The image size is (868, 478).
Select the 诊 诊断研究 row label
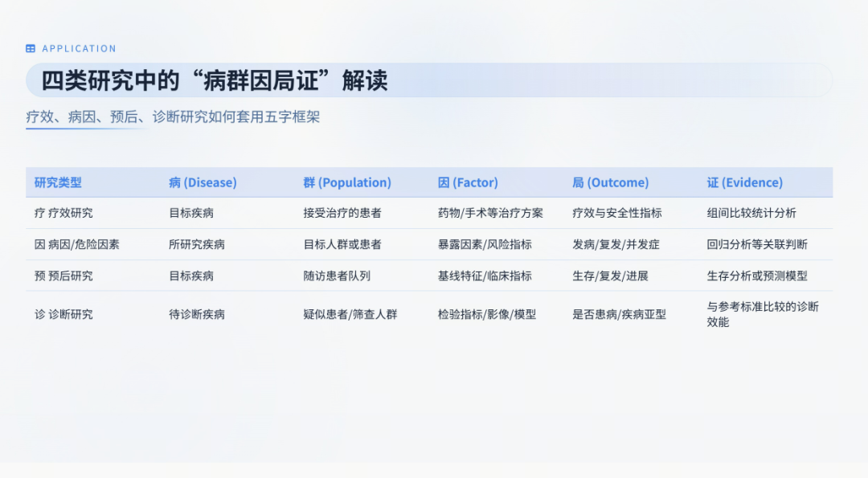point(63,314)
